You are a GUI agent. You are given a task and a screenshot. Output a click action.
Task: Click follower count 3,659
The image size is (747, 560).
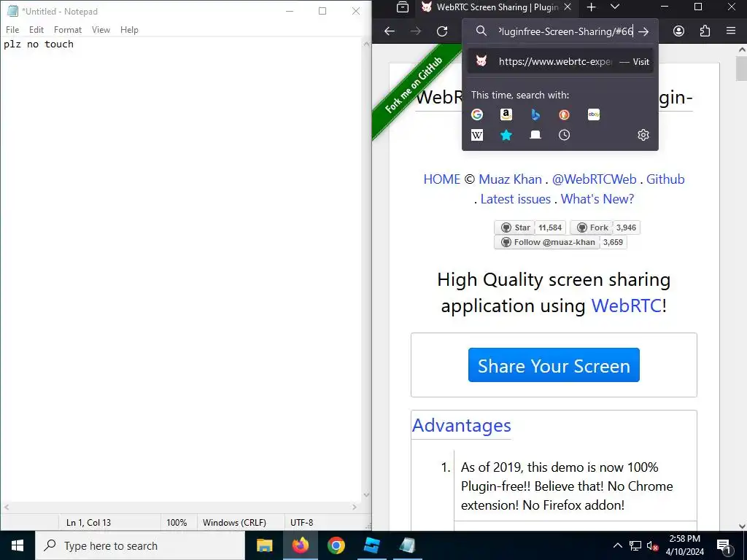(x=613, y=242)
